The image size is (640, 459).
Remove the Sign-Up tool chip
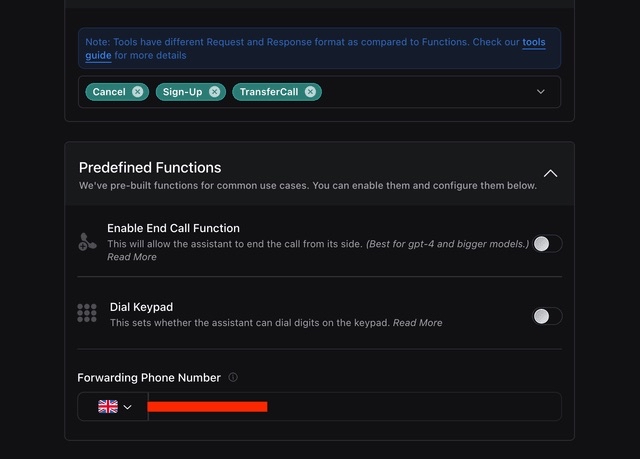click(215, 92)
